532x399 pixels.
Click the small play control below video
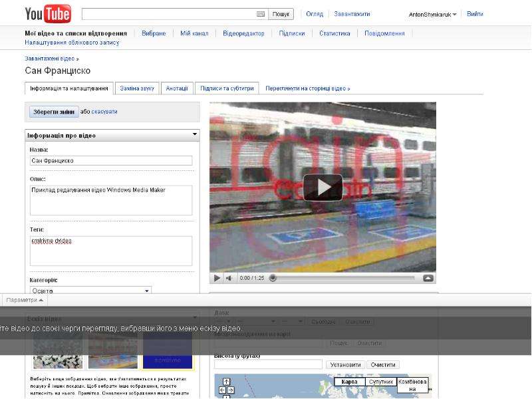pos(217,278)
